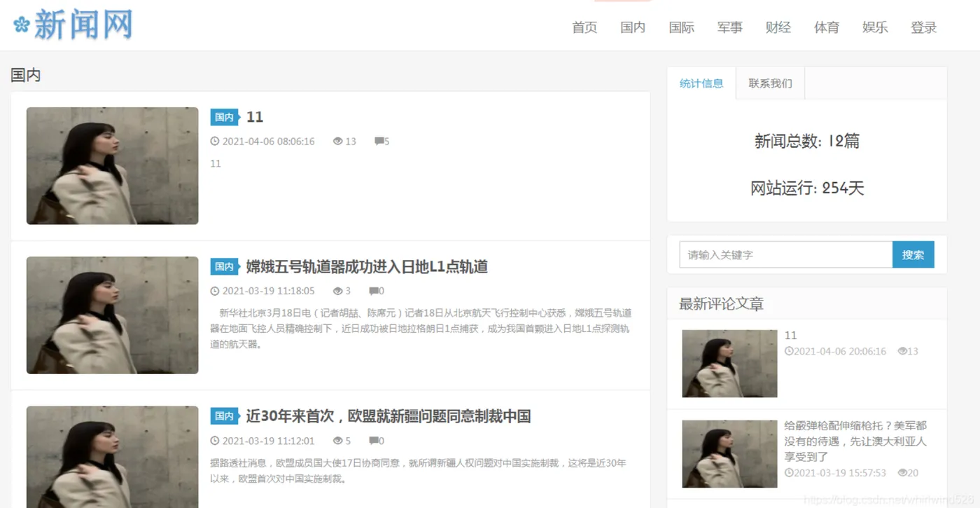Image resolution: width=980 pixels, height=508 pixels.
Task: Open the 国际 navigation section
Action: (x=681, y=27)
